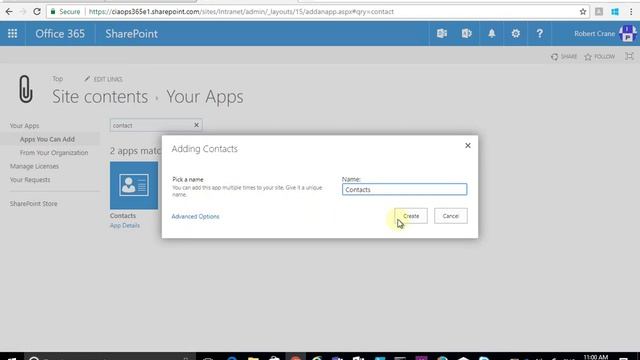The image size is (640, 360).
Task: Open Advanced Options link
Action: pyautogui.click(x=196, y=216)
